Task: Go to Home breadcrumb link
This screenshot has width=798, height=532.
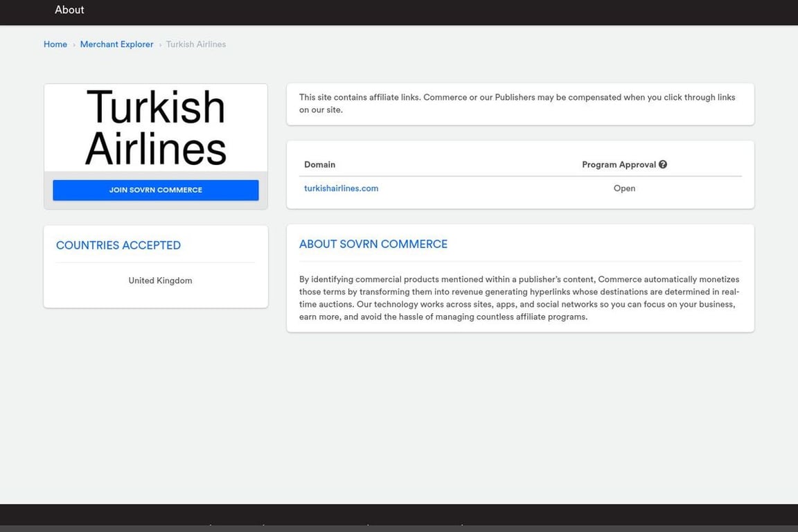Action: pos(55,44)
